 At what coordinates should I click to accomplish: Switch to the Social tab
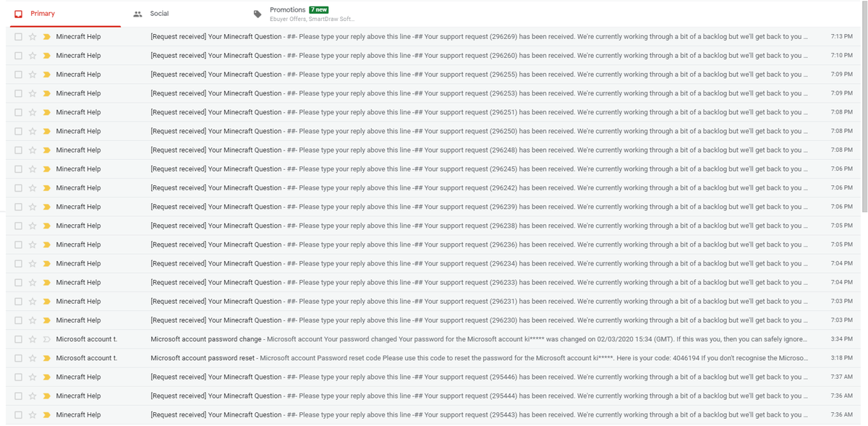(181, 14)
